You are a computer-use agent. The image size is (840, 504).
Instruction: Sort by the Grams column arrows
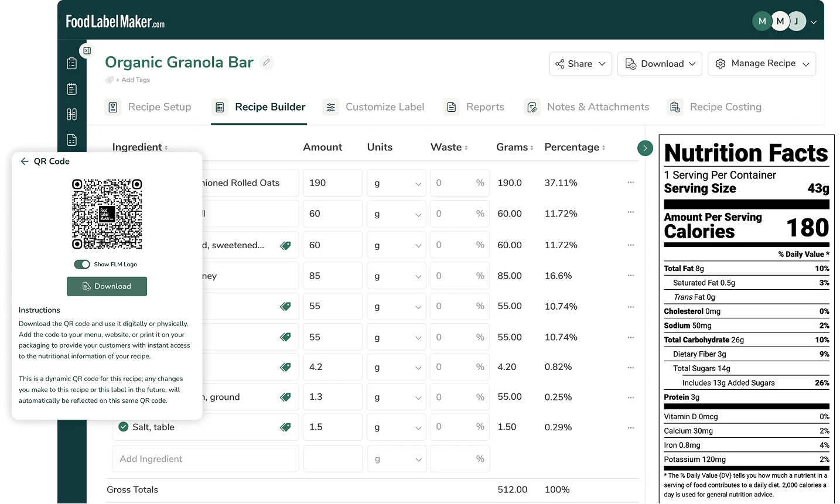532,148
